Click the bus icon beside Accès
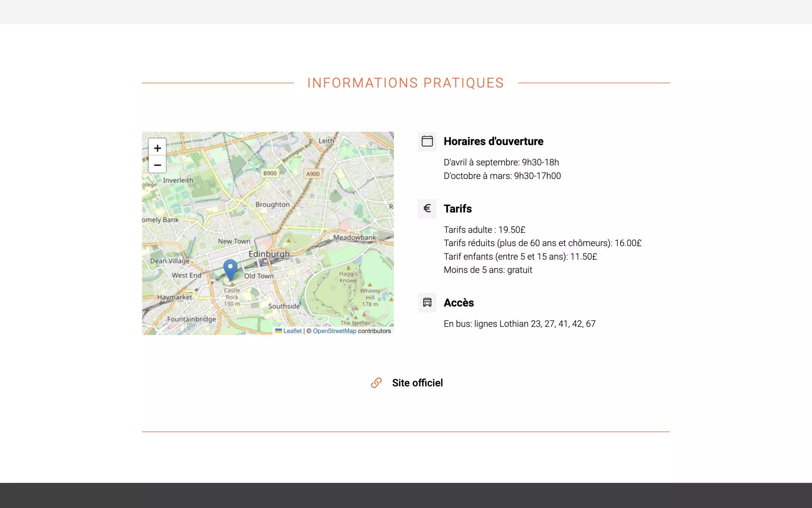 coord(427,303)
